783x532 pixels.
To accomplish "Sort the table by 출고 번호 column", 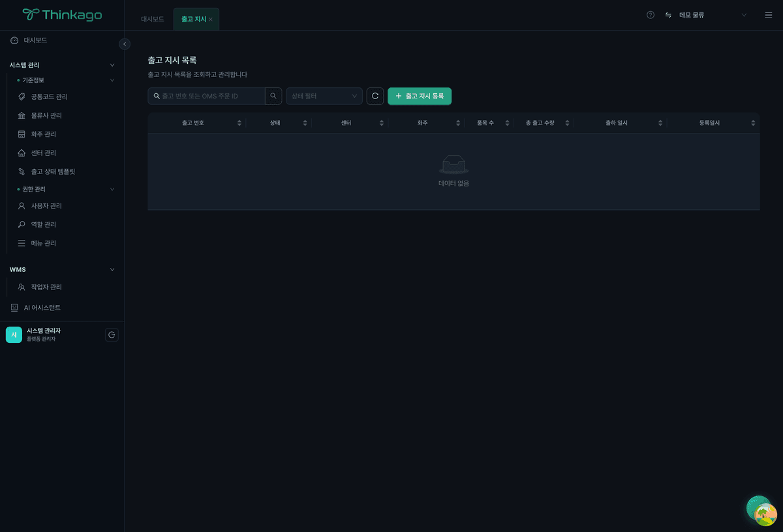I will 193,123.
